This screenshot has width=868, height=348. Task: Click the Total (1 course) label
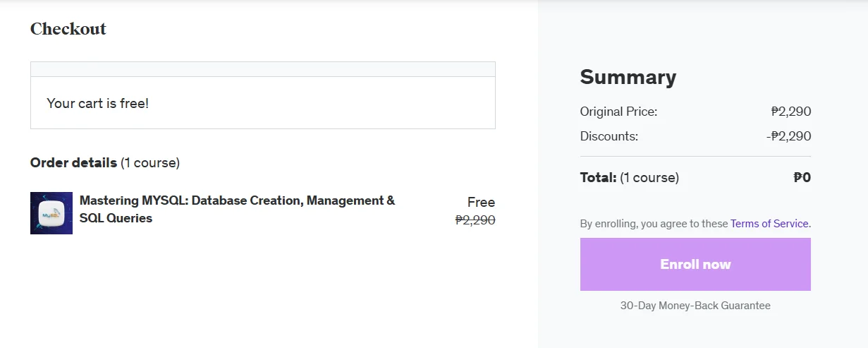coord(630,178)
